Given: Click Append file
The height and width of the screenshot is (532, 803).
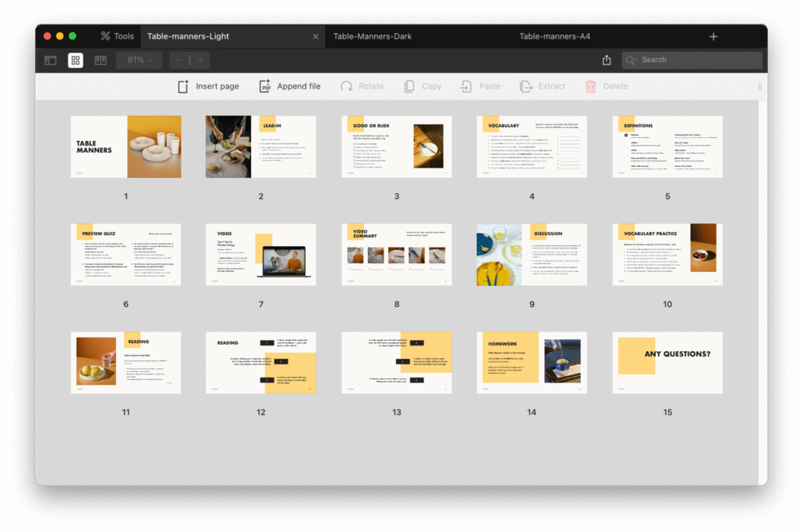Looking at the screenshot, I should pyautogui.click(x=290, y=86).
